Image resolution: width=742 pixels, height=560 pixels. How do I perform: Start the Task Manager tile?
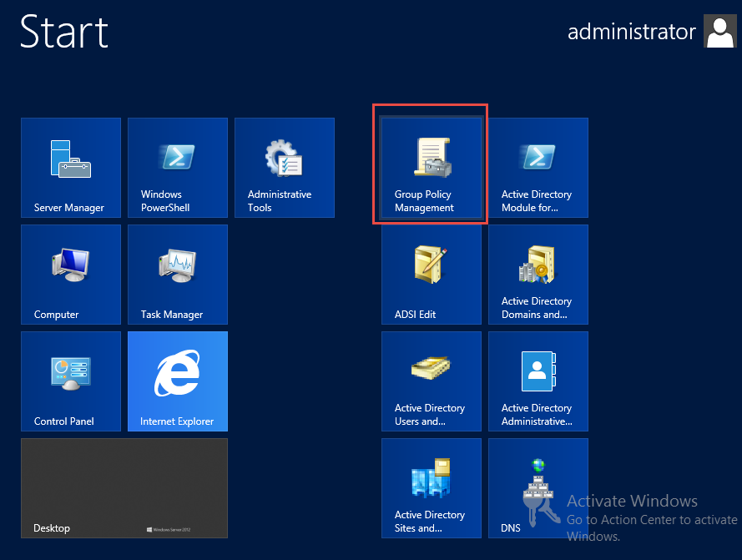(x=178, y=275)
